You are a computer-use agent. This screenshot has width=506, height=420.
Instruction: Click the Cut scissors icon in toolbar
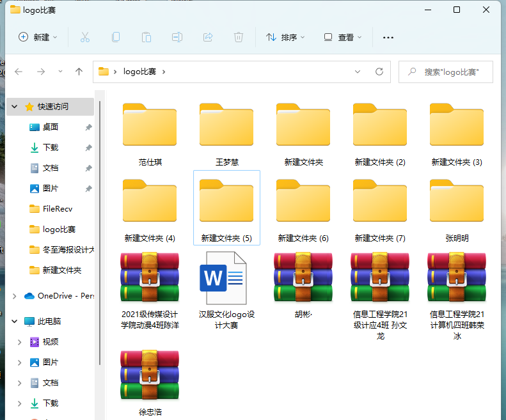point(85,37)
